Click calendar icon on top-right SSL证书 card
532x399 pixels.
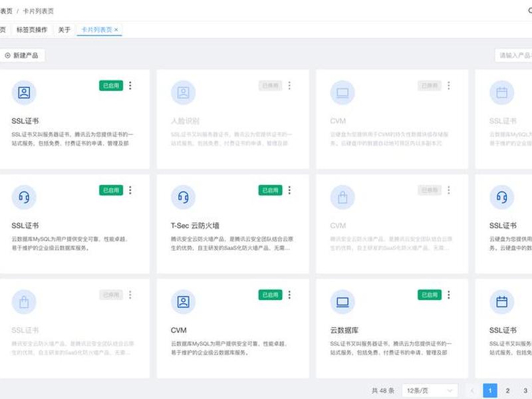[502, 92]
